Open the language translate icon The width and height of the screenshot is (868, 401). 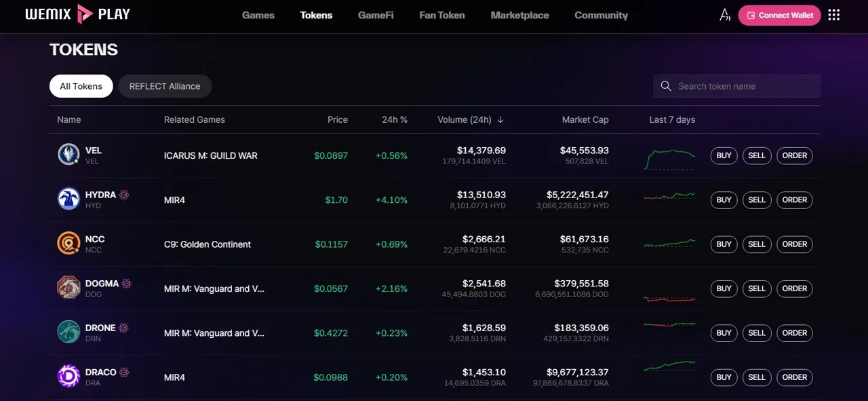click(x=725, y=15)
